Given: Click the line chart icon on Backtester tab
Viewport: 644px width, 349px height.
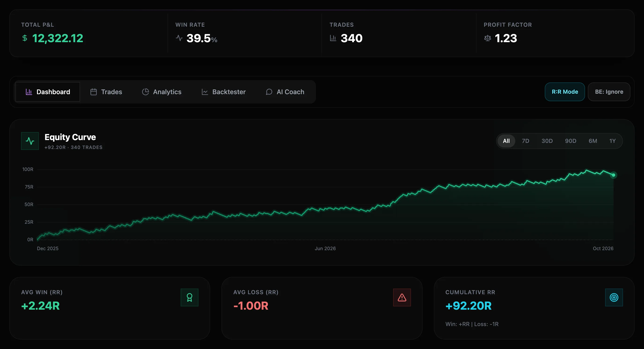Looking at the screenshot, I should click(x=205, y=92).
